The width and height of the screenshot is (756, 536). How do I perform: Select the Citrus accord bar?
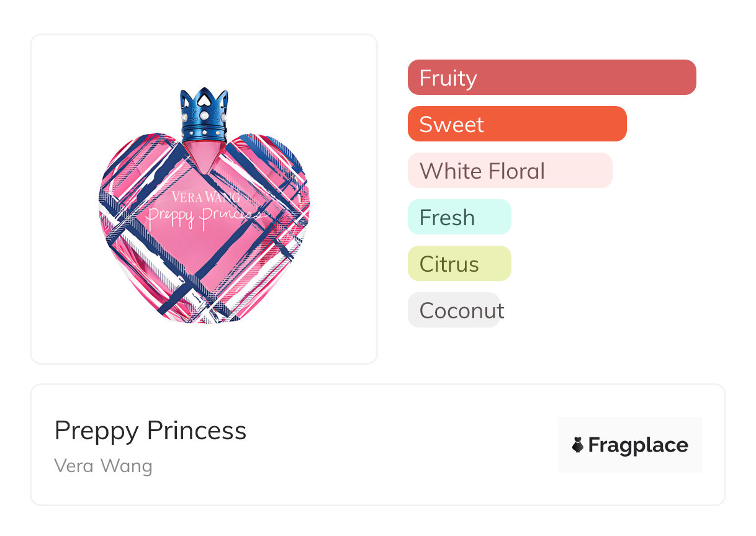click(x=459, y=264)
